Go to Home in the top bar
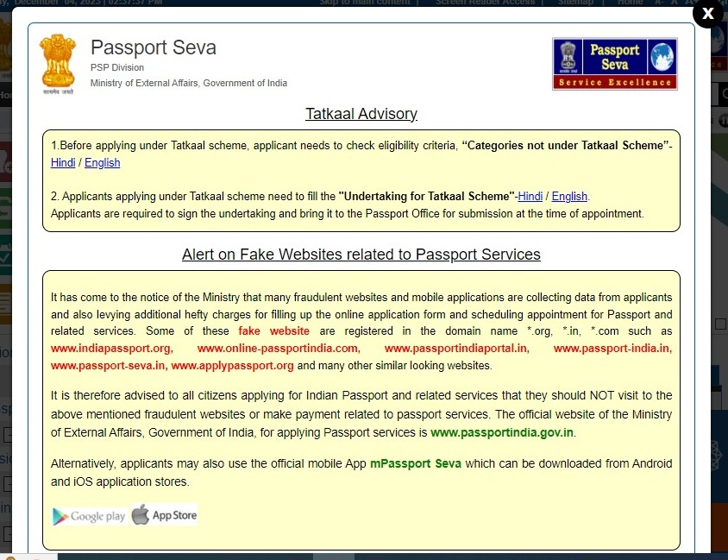 [630, 3]
